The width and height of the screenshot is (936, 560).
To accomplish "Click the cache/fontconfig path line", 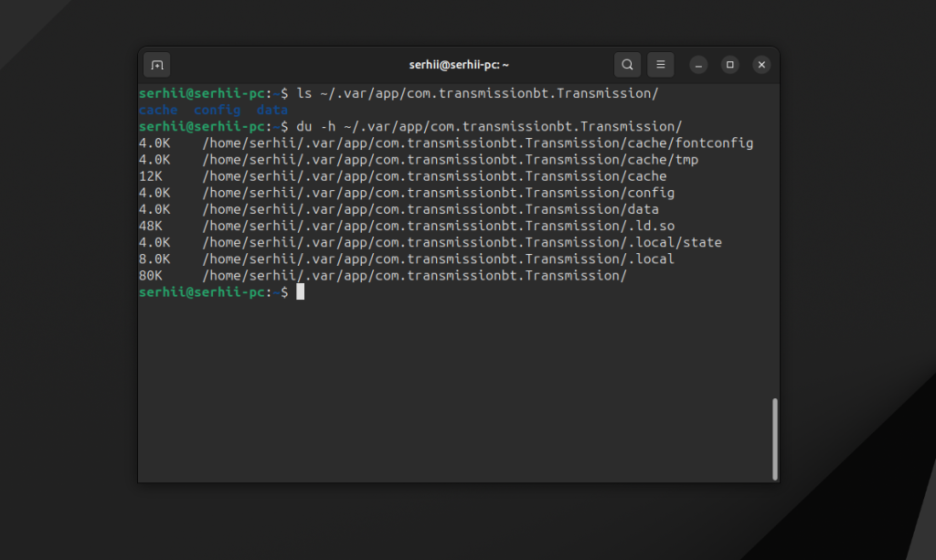I will point(446,143).
